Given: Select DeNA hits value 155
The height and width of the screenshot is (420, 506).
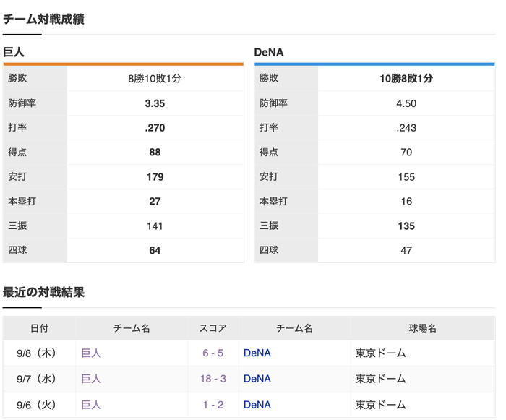Looking at the screenshot, I should tap(406, 177).
